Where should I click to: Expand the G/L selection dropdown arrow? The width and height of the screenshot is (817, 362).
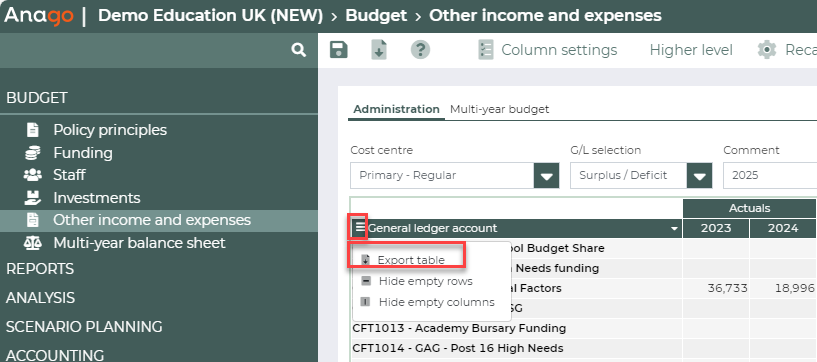click(699, 176)
